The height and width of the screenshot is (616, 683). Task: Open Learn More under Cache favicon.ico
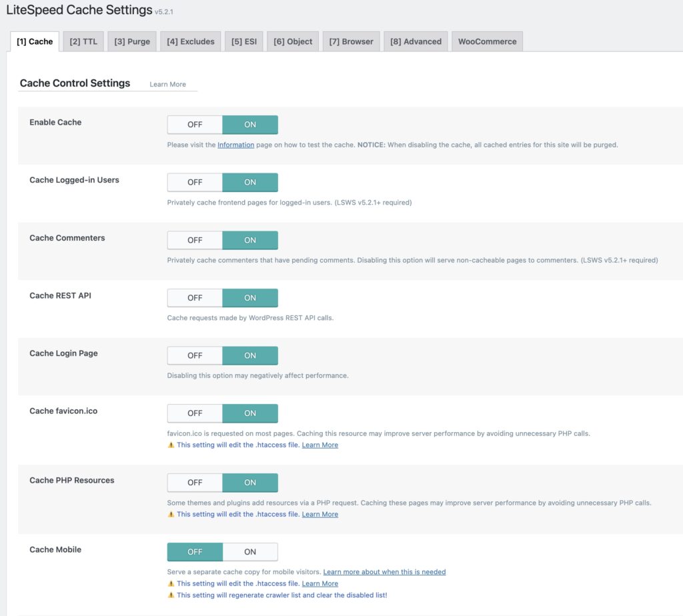coord(319,445)
